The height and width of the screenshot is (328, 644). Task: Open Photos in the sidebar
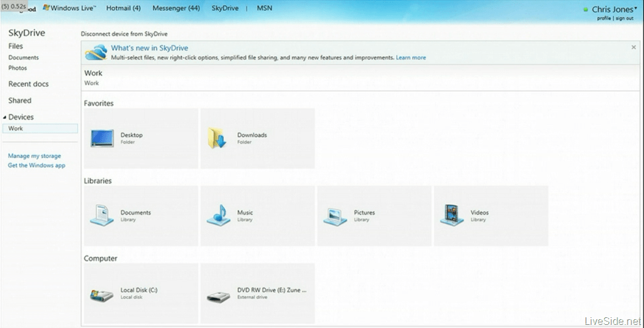(x=18, y=68)
